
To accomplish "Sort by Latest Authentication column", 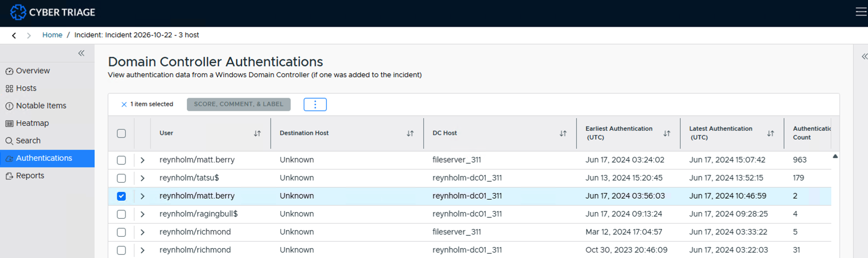I will point(770,134).
